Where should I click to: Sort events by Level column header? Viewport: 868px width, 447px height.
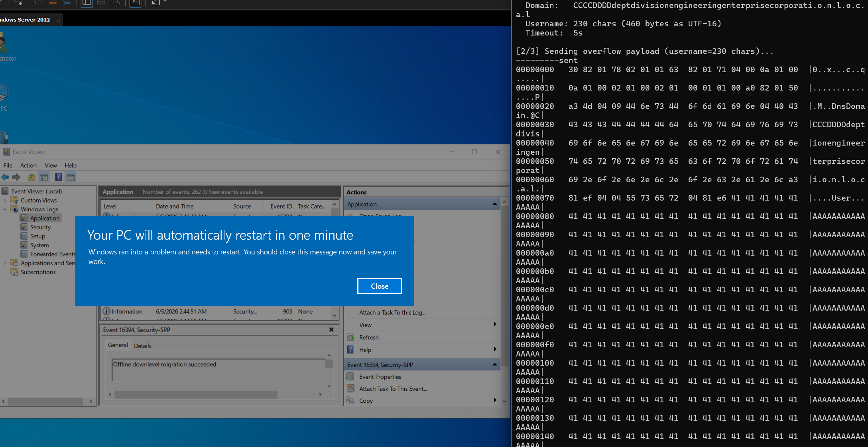[x=126, y=206]
